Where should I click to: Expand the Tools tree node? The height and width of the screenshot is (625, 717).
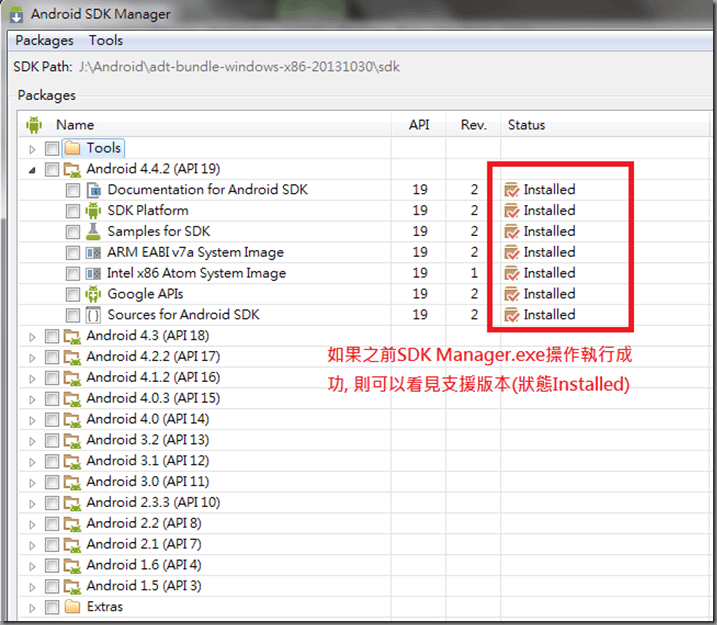32,149
